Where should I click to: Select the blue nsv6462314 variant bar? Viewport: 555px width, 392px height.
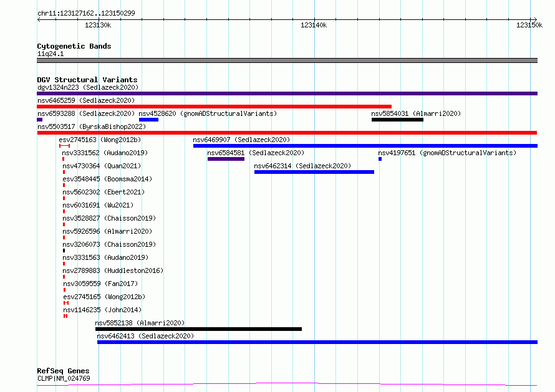coord(314,172)
